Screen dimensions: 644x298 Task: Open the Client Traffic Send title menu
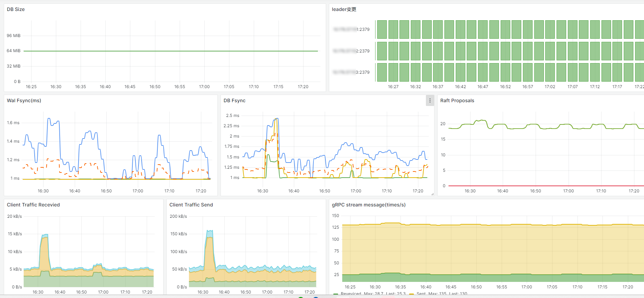point(191,205)
